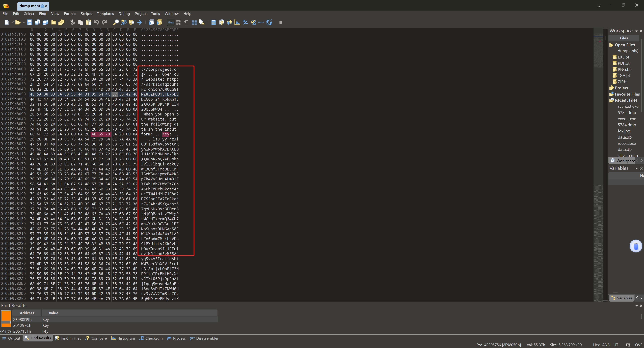This screenshot has height=348, width=644.
Task: Close the dump.mem file tab
Action: [x=46, y=6]
